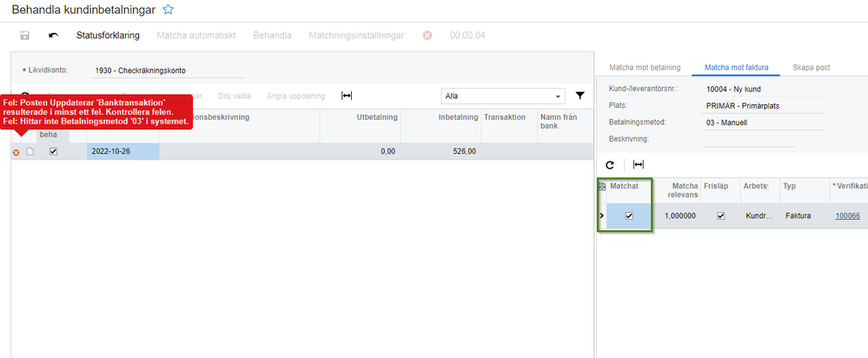Open the Alla filter dropdown

coord(503,96)
